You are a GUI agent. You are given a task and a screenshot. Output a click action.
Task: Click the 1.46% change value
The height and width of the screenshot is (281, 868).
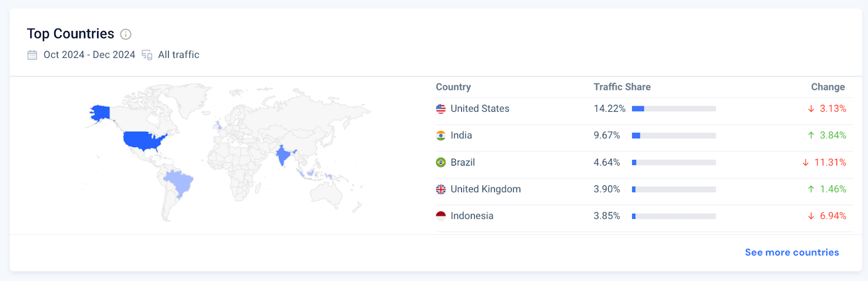coord(833,189)
